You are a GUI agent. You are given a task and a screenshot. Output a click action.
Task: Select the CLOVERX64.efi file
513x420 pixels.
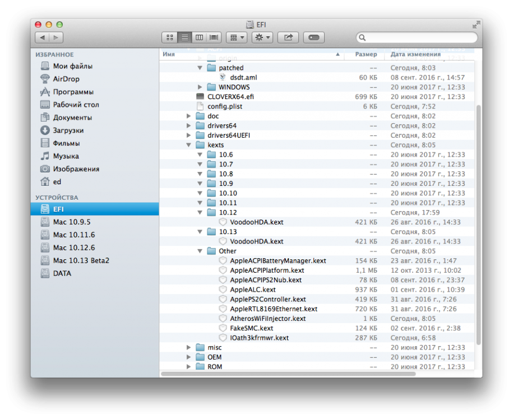(x=317, y=97)
